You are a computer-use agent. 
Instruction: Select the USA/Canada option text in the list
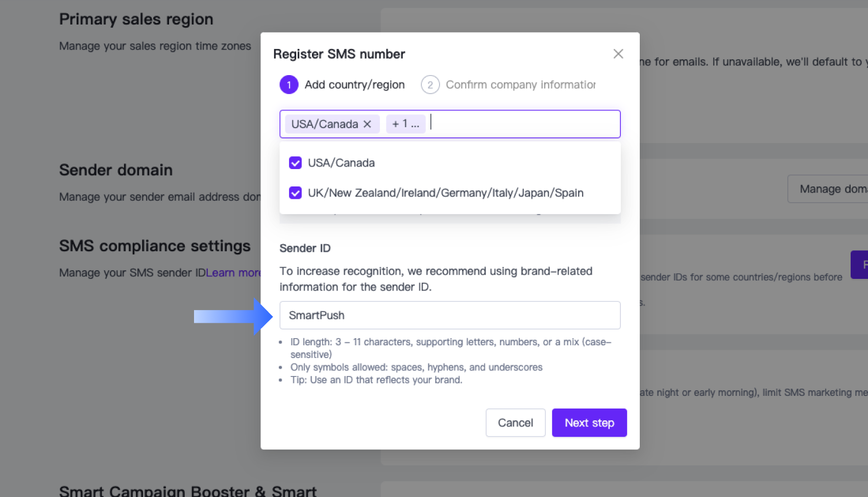341,163
